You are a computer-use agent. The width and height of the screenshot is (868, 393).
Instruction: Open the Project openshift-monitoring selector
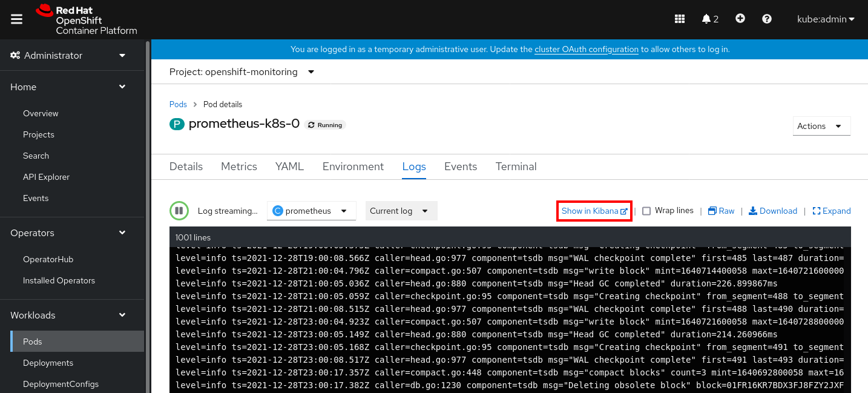242,72
